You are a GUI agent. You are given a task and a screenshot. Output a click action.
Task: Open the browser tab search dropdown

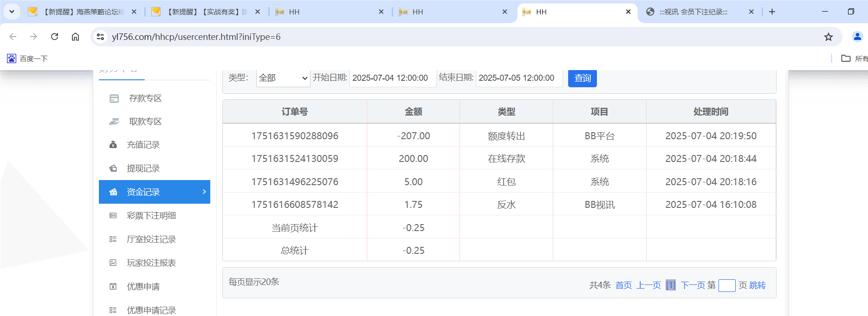tap(12, 12)
